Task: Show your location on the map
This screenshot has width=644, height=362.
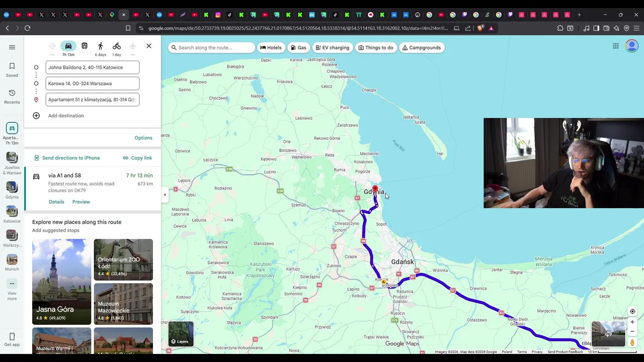Action: [632, 312]
